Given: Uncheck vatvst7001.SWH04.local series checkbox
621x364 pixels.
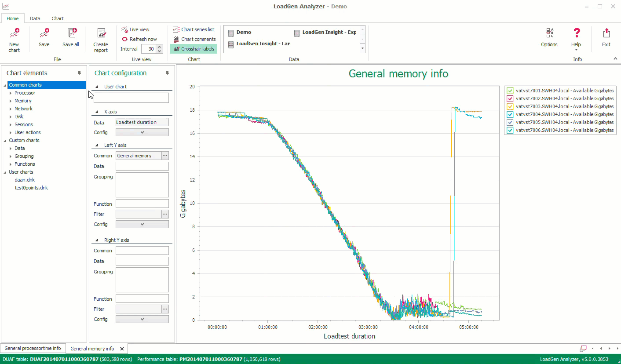Looking at the screenshot, I should click(510, 91).
